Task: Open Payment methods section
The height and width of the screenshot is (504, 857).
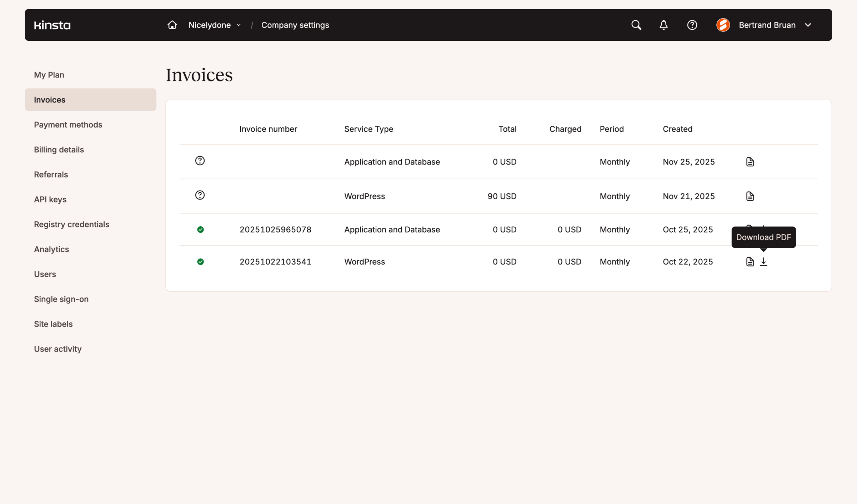Action: click(x=91, y=125)
